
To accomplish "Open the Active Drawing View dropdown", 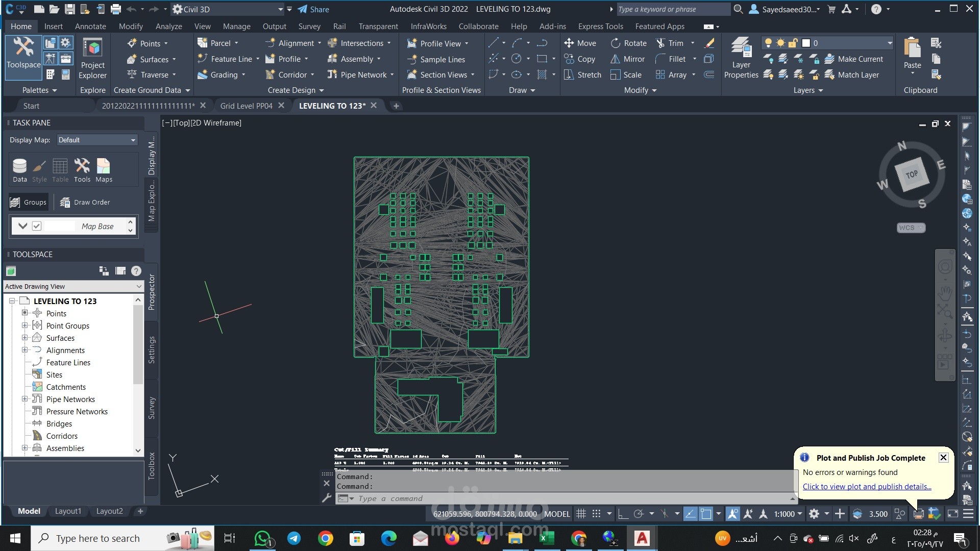I will [73, 286].
